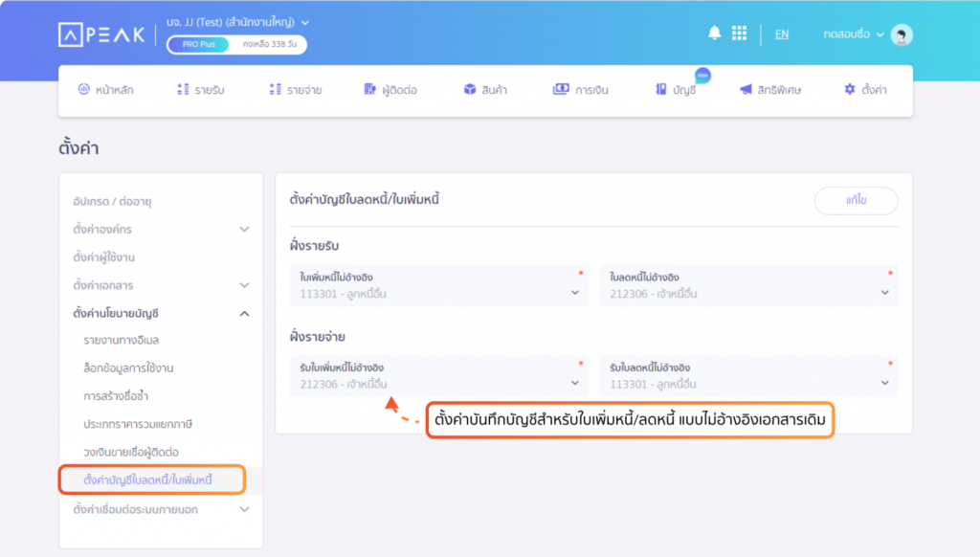The image size is (980, 557).
Task: Open รับใบเพิ่มหนี้ไม่อ้างอิง account dropdown
Action: click(x=438, y=376)
